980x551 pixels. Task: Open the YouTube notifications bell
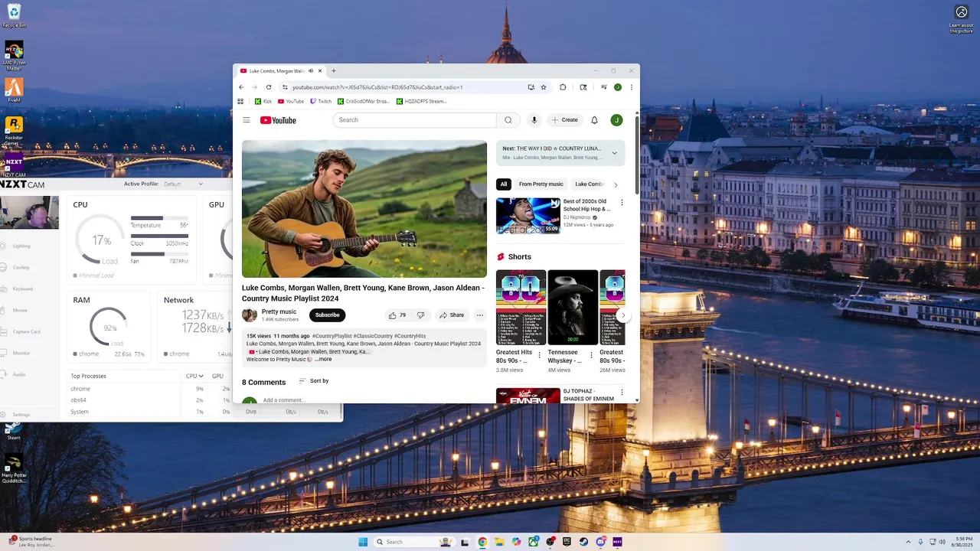[x=594, y=120]
